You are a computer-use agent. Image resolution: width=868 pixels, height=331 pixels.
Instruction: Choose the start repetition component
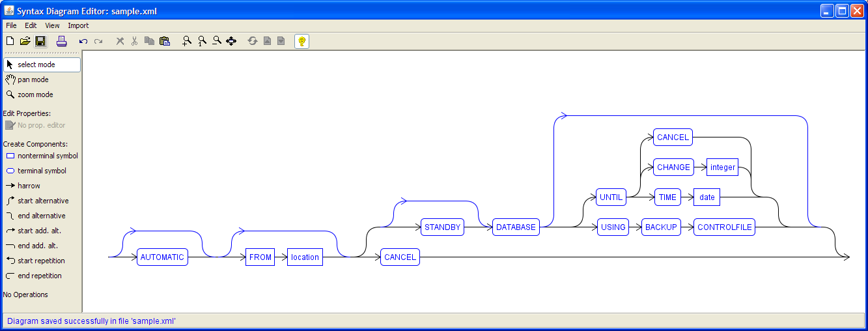40,261
